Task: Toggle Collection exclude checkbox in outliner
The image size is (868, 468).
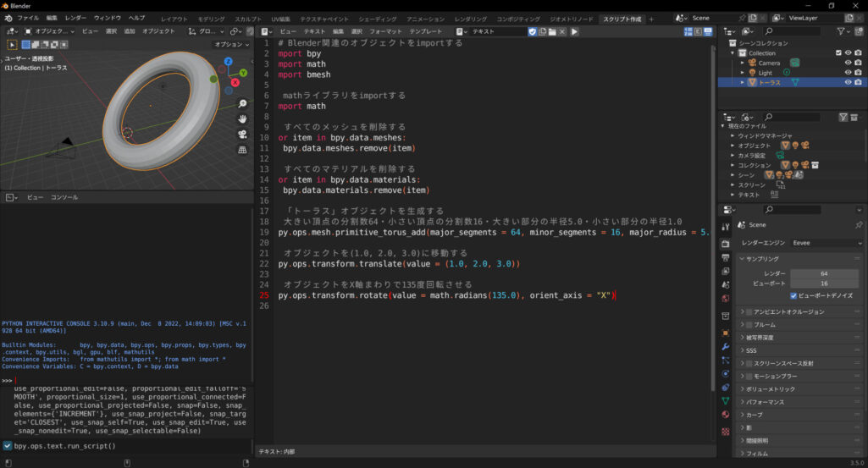Action: tap(838, 53)
